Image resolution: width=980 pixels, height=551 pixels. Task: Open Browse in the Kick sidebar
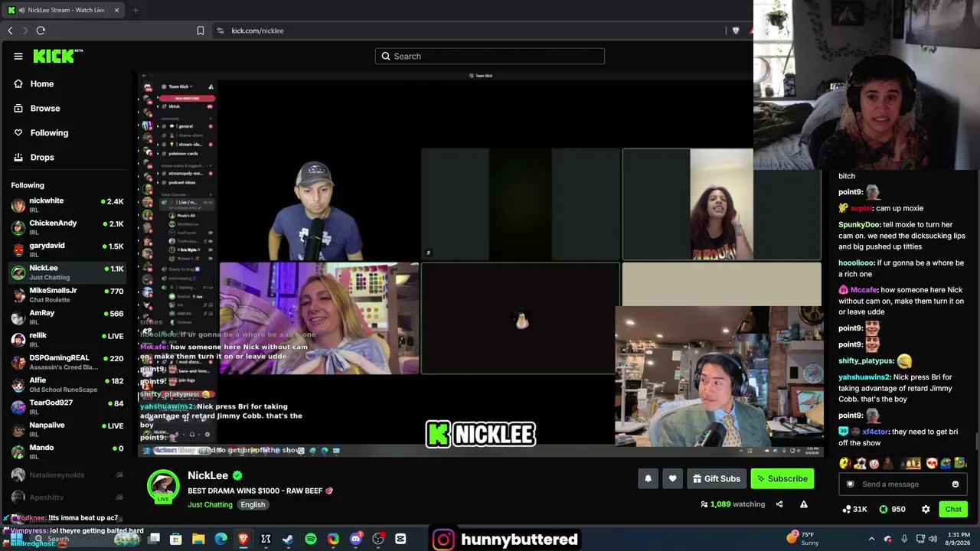click(67, 109)
